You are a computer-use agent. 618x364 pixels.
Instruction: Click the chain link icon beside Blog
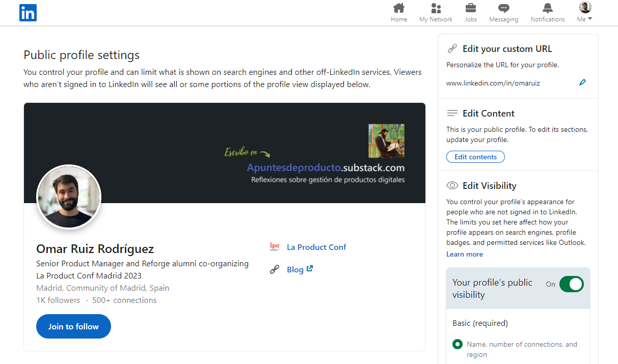[275, 269]
